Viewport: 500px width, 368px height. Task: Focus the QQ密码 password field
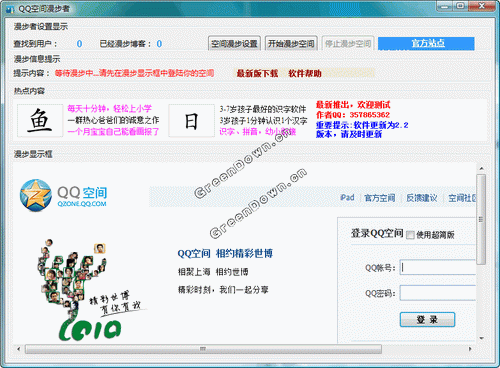point(438,293)
